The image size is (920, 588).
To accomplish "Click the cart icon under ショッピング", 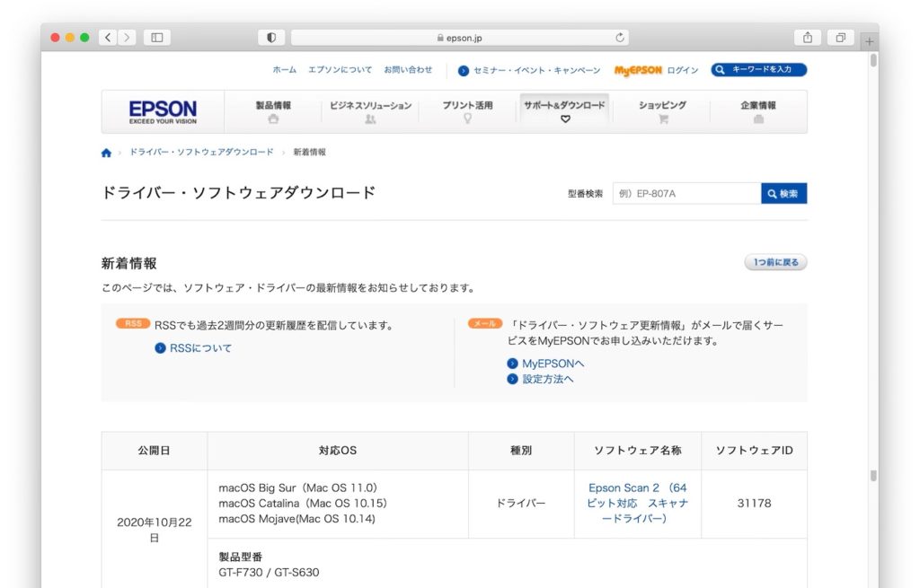I will point(662,119).
